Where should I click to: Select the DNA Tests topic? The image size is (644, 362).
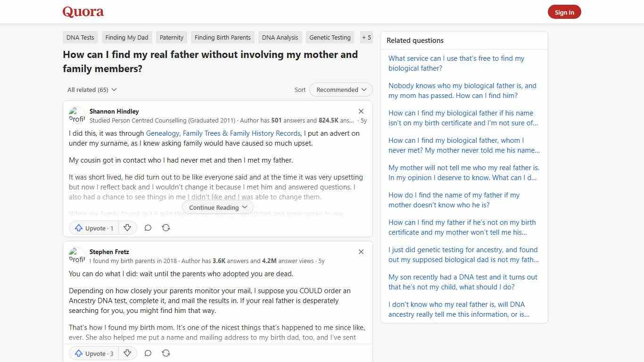click(80, 37)
